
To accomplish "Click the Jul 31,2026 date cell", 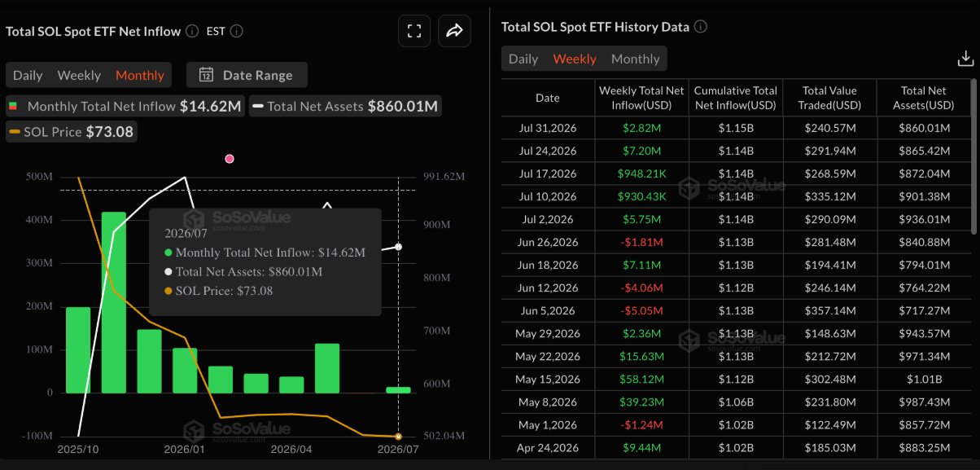I will 548,128.
